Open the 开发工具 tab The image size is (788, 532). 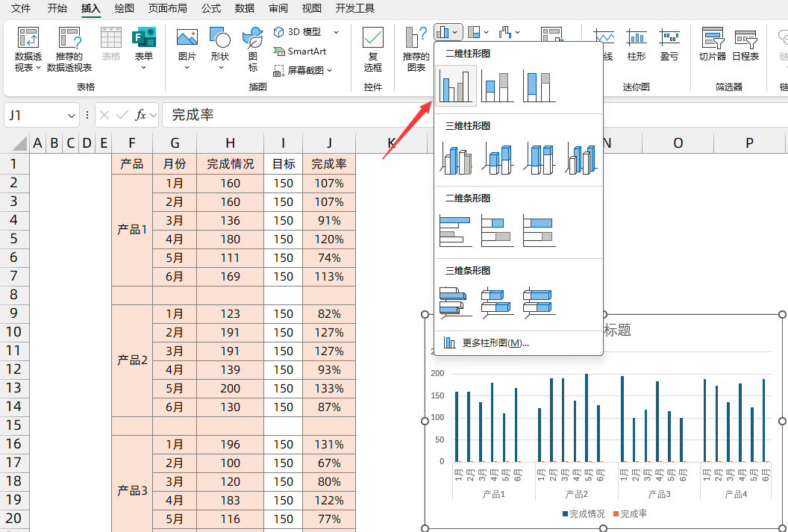(x=354, y=8)
